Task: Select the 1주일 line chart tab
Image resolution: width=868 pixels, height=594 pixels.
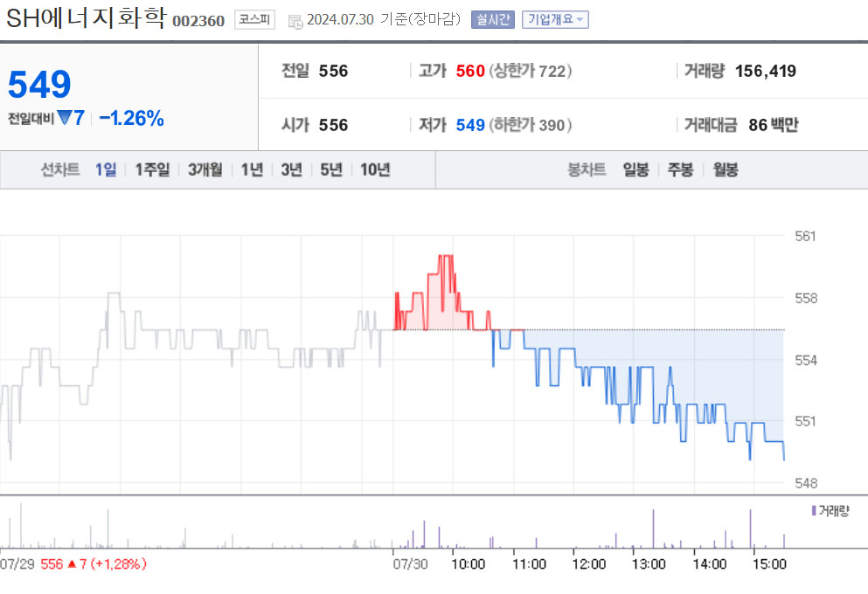Action: 152,169
